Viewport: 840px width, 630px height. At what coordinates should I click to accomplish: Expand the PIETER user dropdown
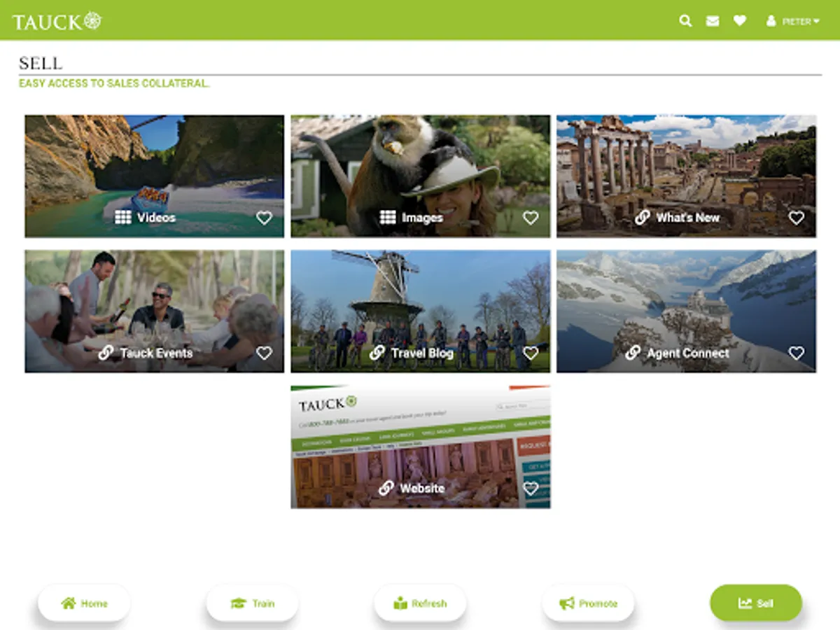(x=793, y=22)
